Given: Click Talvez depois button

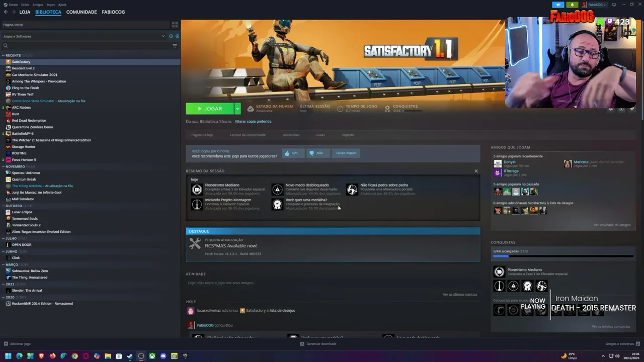Looking at the screenshot, I should tap(346, 153).
